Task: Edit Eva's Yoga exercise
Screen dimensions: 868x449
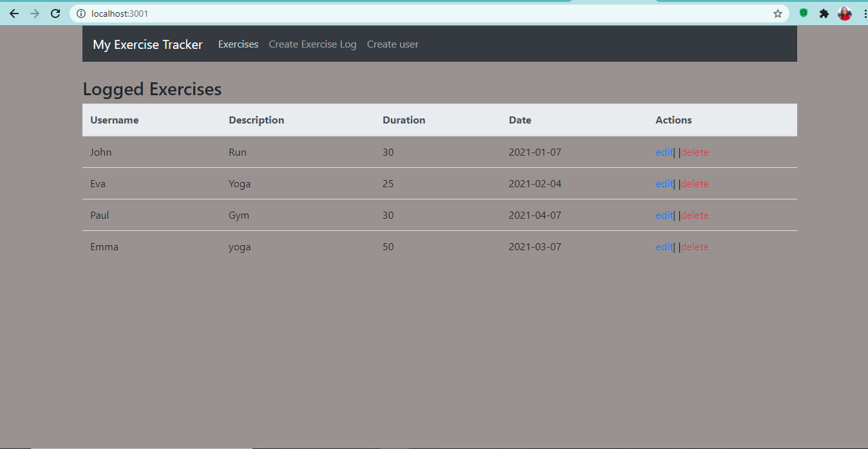Action: click(x=664, y=184)
